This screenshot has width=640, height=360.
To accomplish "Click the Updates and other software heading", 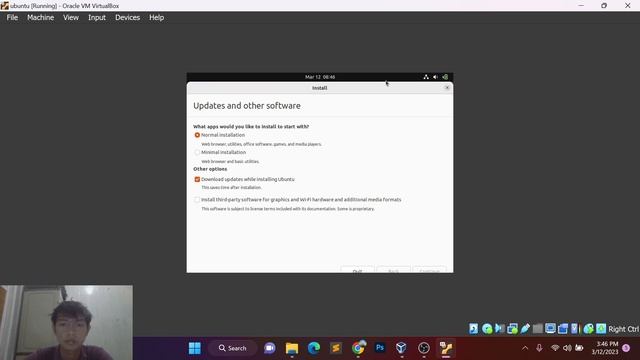I will pyautogui.click(x=247, y=106).
